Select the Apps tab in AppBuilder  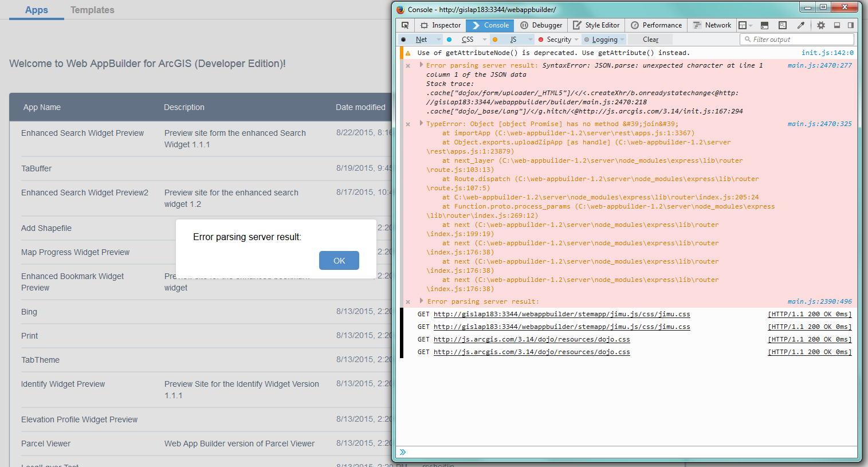coord(37,10)
